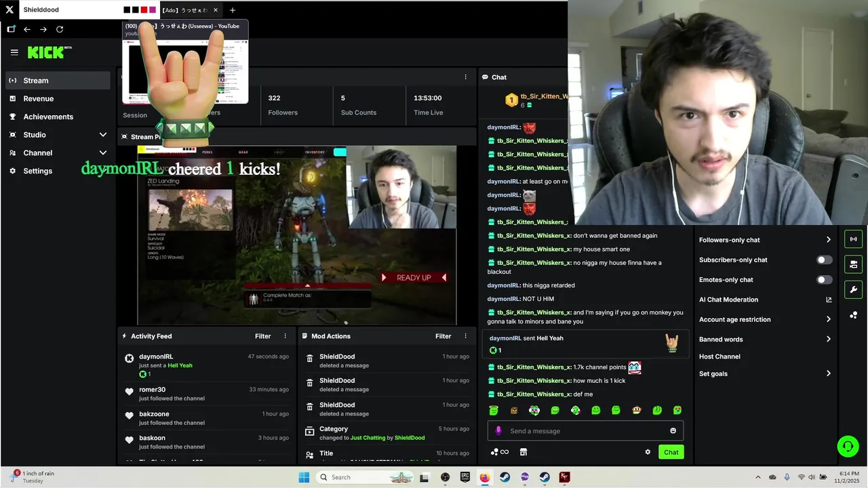
Task: Toggle Subscribers-only chat switch
Action: pos(824,260)
